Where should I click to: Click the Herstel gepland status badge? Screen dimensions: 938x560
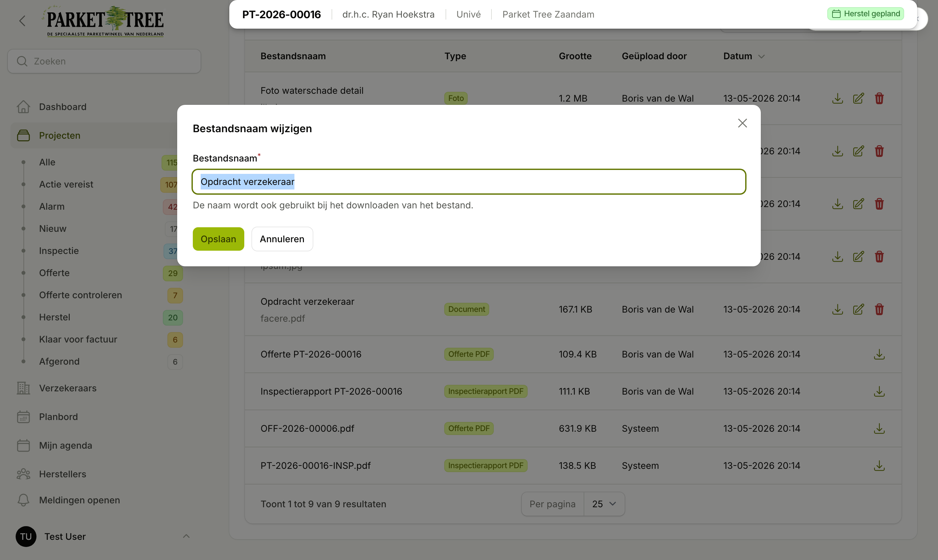point(865,14)
